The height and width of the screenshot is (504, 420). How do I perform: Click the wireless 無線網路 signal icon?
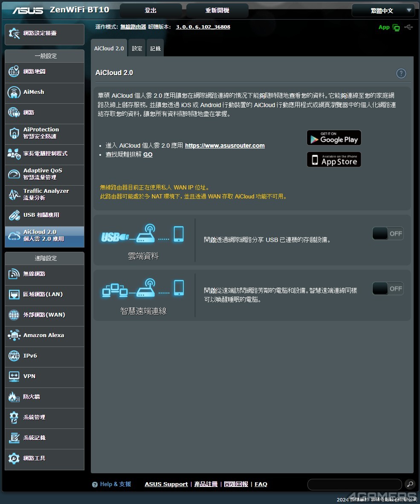click(x=14, y=274)
